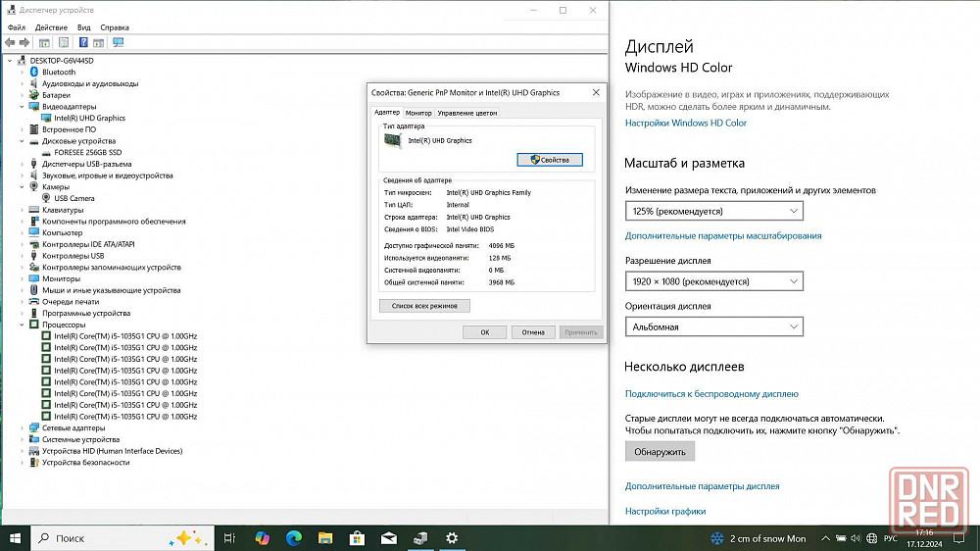Open the 125% scaling dropdown
The height and width of the screenshot is (551, 980).
713,211
